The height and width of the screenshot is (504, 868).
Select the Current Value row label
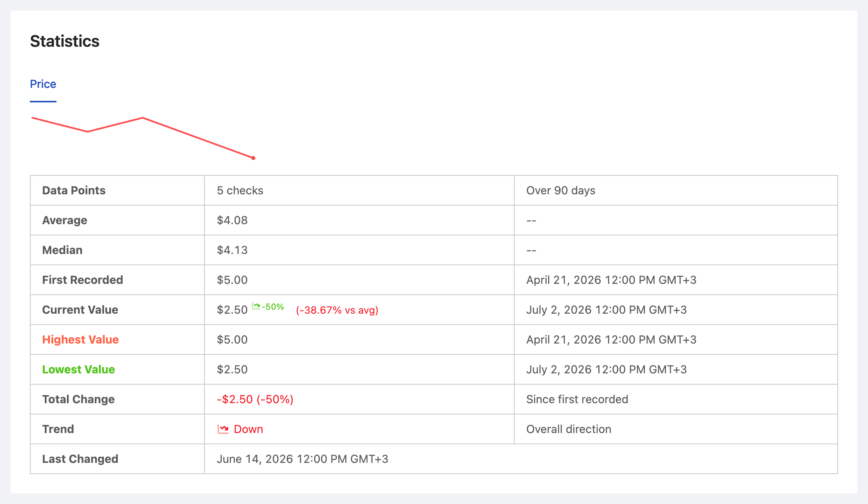pos(80,310)
